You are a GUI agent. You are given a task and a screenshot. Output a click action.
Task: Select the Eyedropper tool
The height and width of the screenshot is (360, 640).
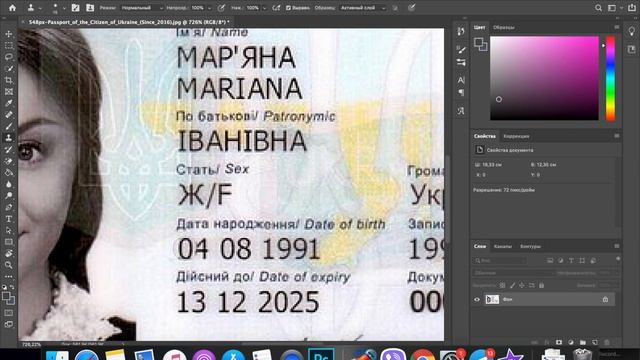coord(9,103)
